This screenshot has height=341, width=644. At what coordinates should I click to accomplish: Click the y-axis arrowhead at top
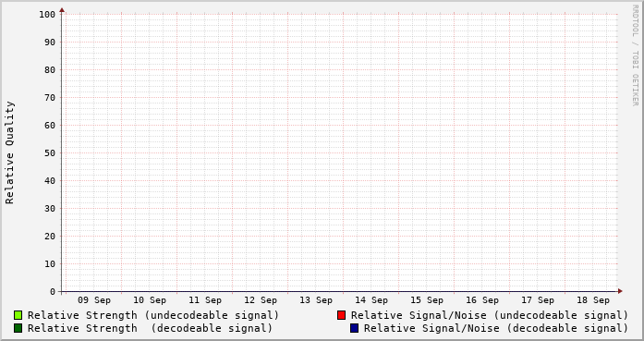62,10
